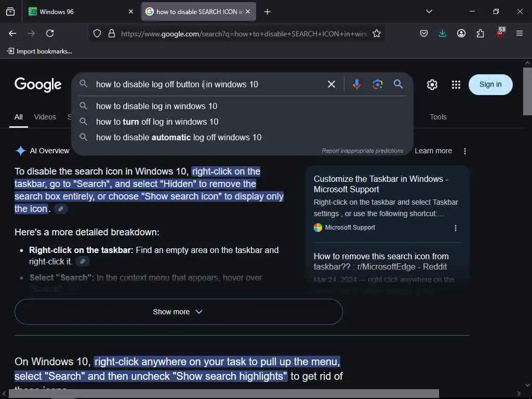The image size is (532, 399).
Task: Expand the list all tabs chevron
Action: (x=429, y=11)
